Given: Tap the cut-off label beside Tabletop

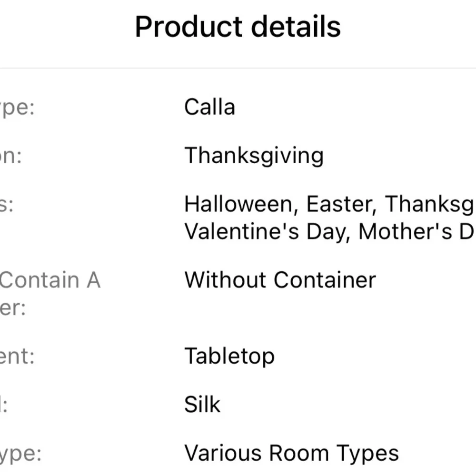Looking at the screenshot, I should 17,357.
